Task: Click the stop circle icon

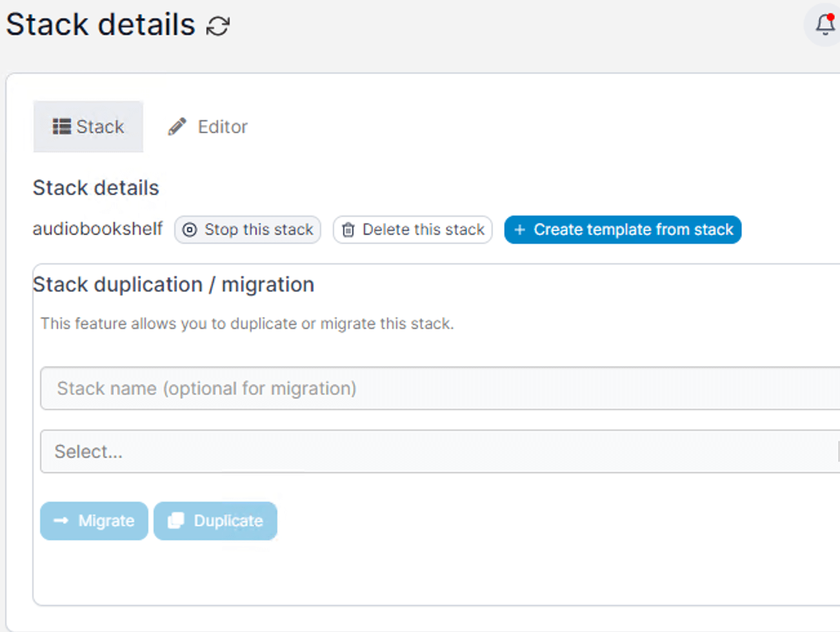Action: [x=190, y=230]
